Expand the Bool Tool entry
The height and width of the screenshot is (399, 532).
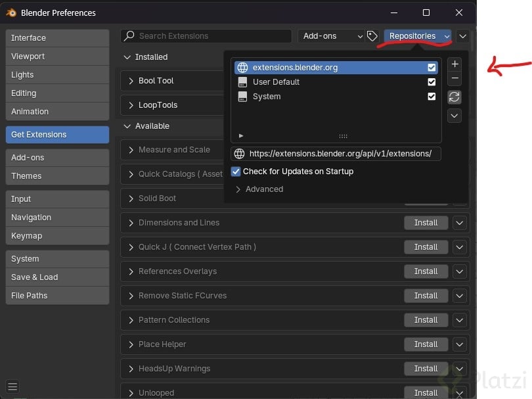(131, 81)
